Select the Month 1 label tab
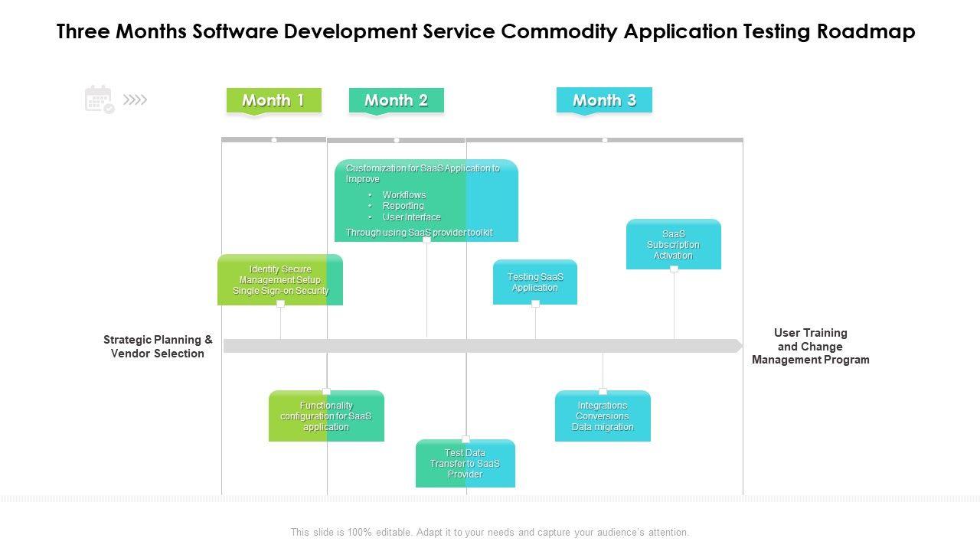This screenshot has width=980, height=551. coord(273,100)
